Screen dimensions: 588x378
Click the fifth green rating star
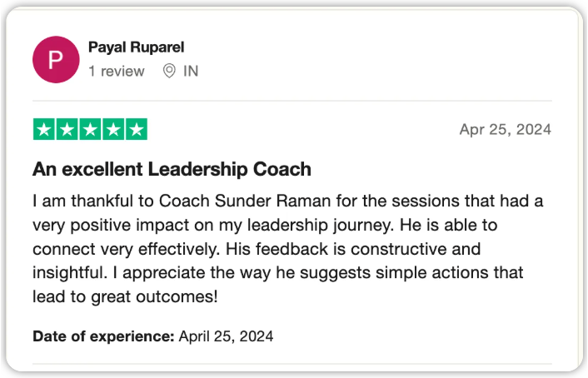click(137, 129)
